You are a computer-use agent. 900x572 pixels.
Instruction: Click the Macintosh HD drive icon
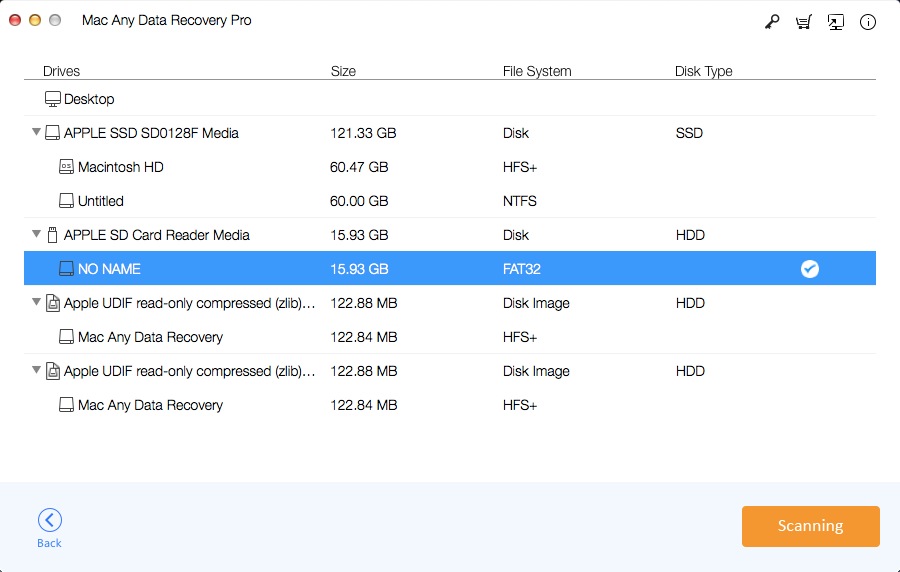(66, 167)
